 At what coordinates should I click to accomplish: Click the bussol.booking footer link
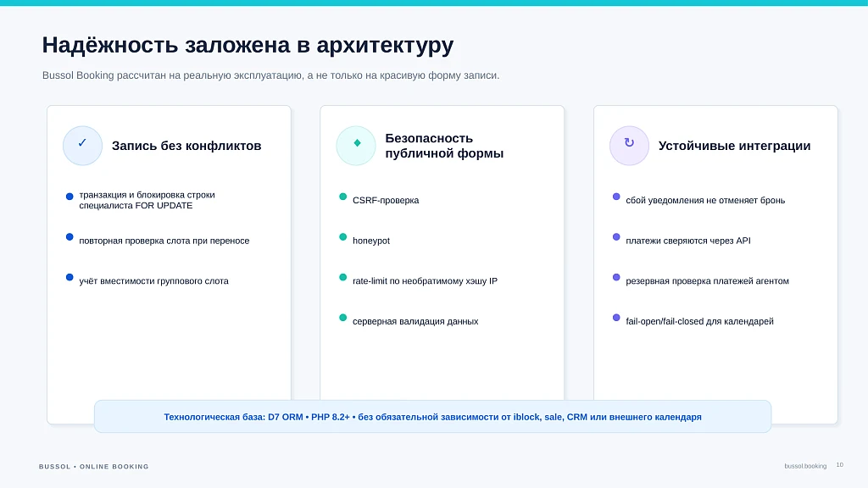[805, 466]
